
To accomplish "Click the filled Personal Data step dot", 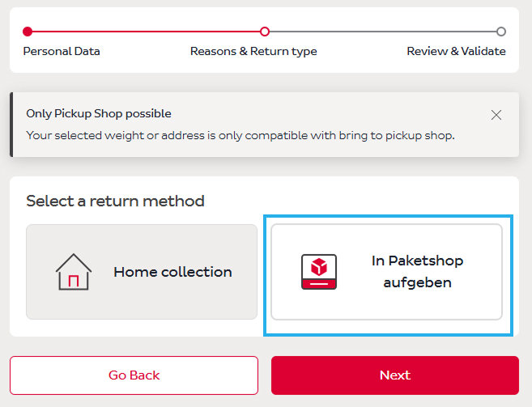I will [x=28, y=32].
